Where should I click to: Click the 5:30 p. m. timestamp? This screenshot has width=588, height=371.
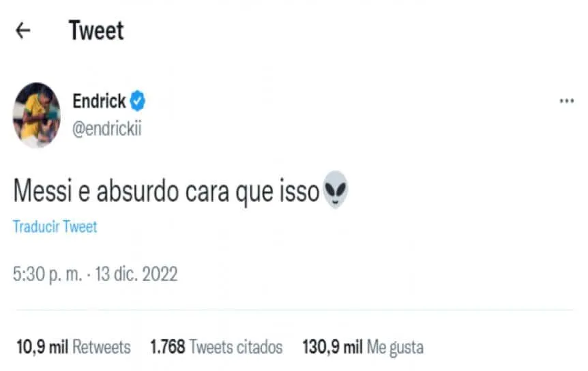click(x=44, y=274)
